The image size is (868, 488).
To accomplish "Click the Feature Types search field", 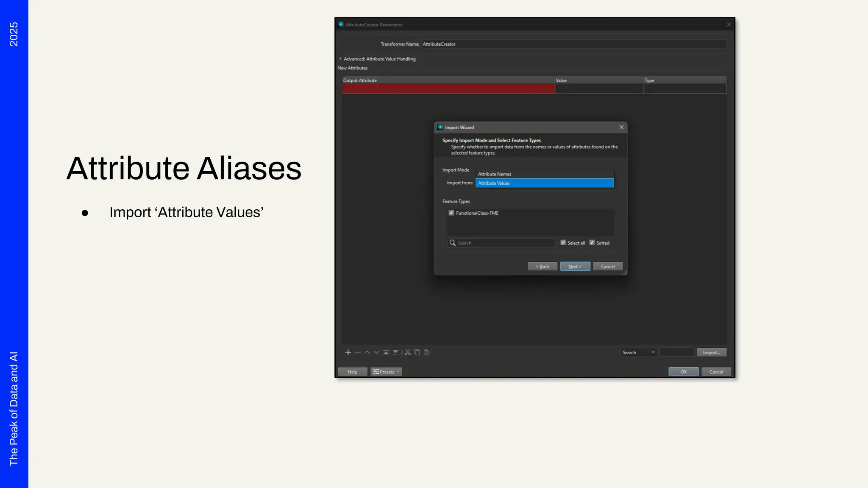I will point(501,243).
